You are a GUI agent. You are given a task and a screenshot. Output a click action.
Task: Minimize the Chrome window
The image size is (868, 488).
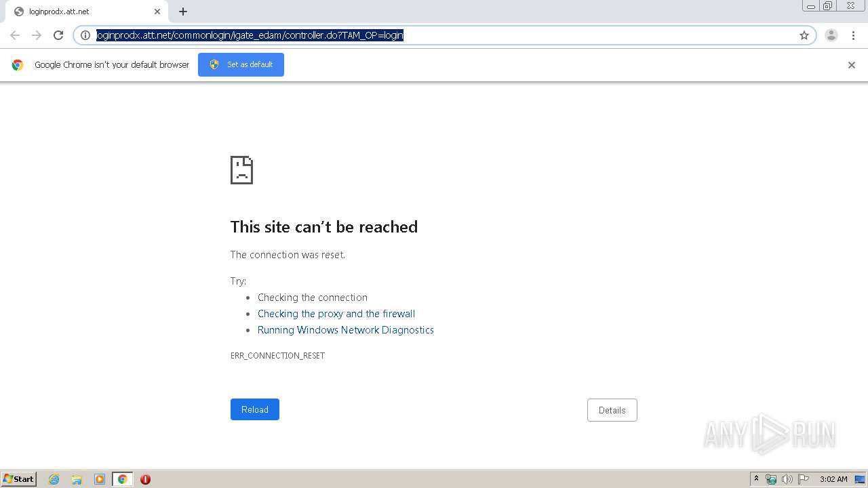pos(811,6)
